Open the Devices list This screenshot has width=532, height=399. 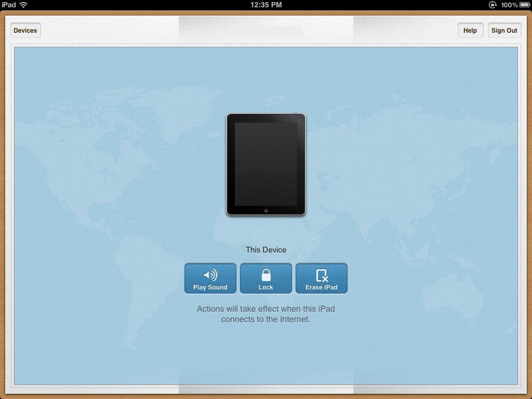pyautogui.click(x=25, y=31)
